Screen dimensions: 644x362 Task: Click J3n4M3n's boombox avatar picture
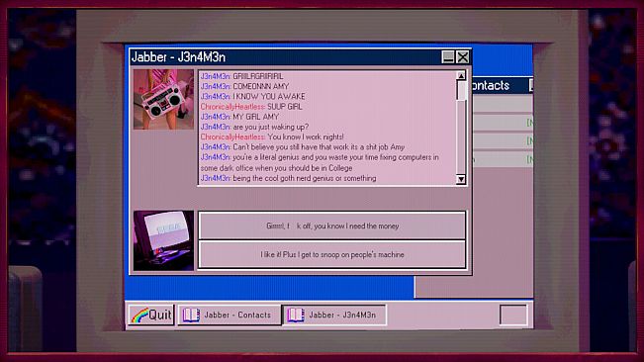coord(163,99)
